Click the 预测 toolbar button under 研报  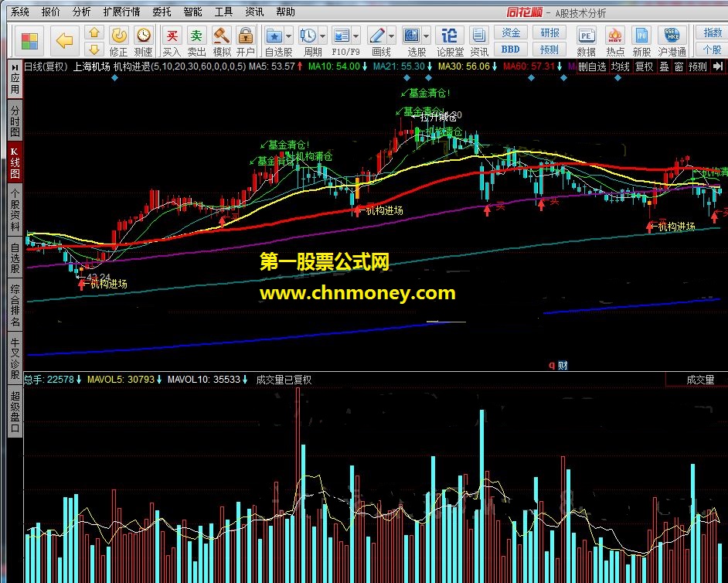click(x=549, y=49)
